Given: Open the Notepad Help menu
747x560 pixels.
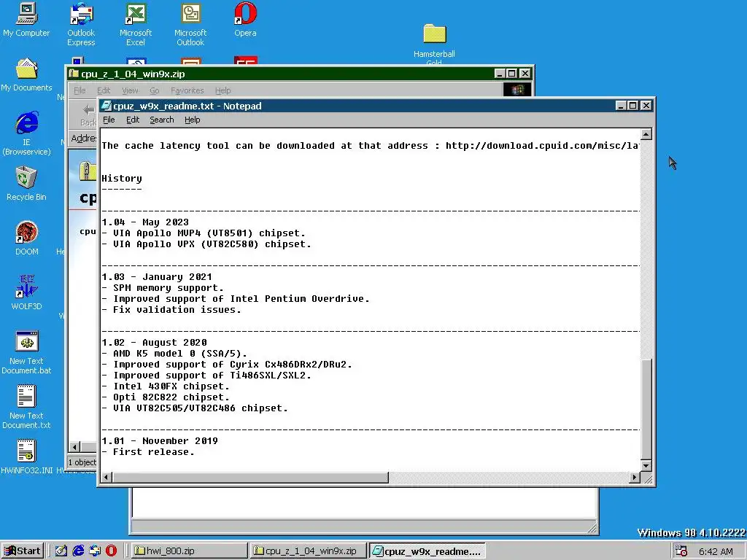Looking at the screenshot, I should [x=192, y=120].
